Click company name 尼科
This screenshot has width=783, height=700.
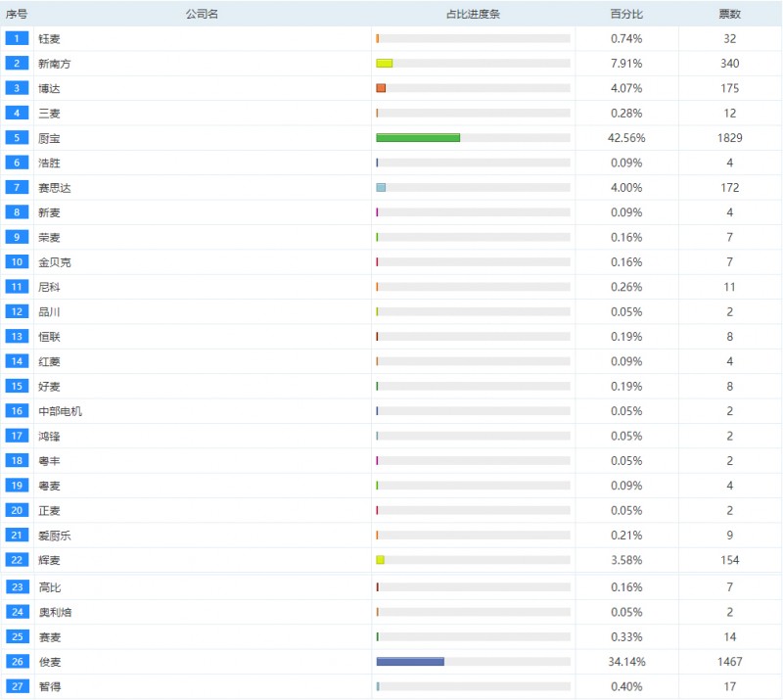pyautogui.click(x=49, y=287)
